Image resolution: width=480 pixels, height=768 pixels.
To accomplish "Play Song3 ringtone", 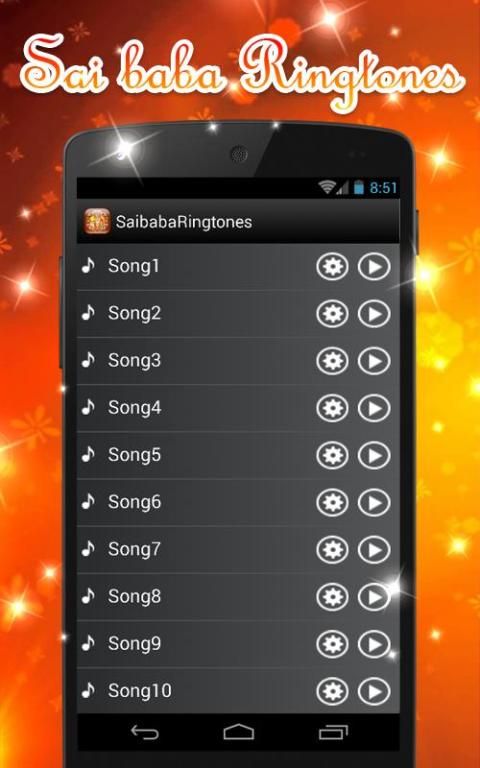I will (x=374, y=361).
